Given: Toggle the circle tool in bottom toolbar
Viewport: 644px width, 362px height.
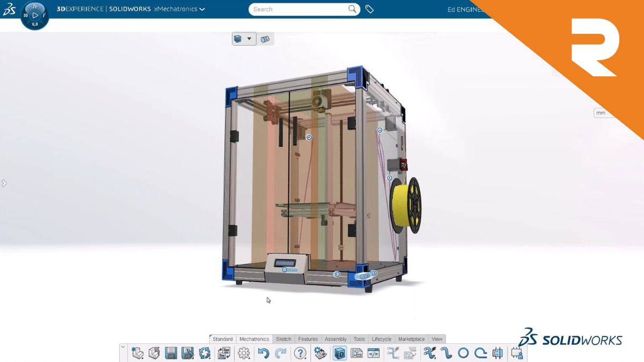Looking at the screenshot, I should [463, 353].
